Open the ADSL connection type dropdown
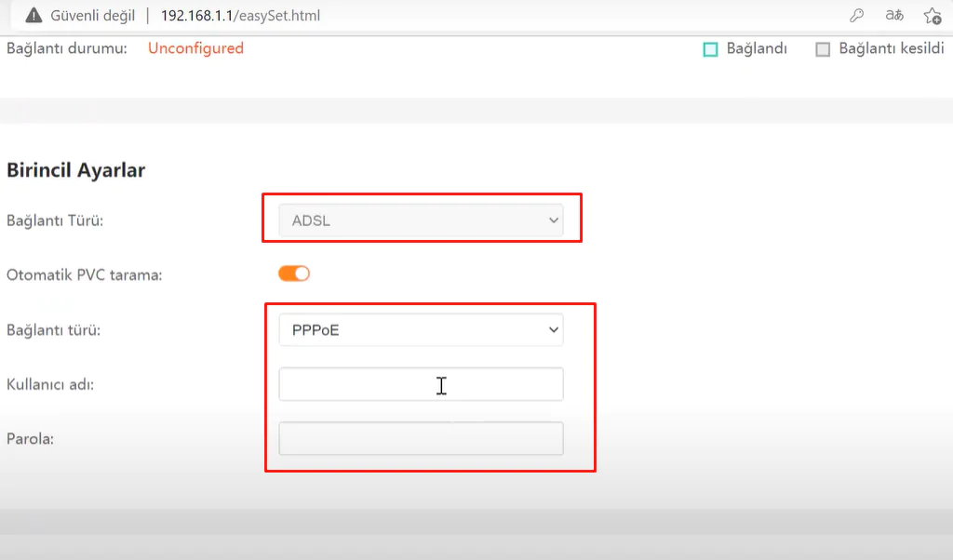Screen dimensions: 953x560 421,220
